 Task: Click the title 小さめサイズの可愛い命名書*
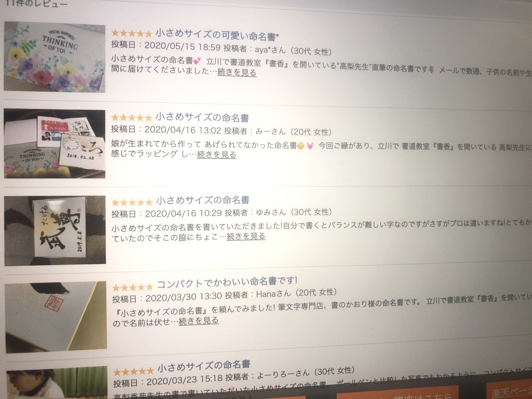tap(217, 35)
